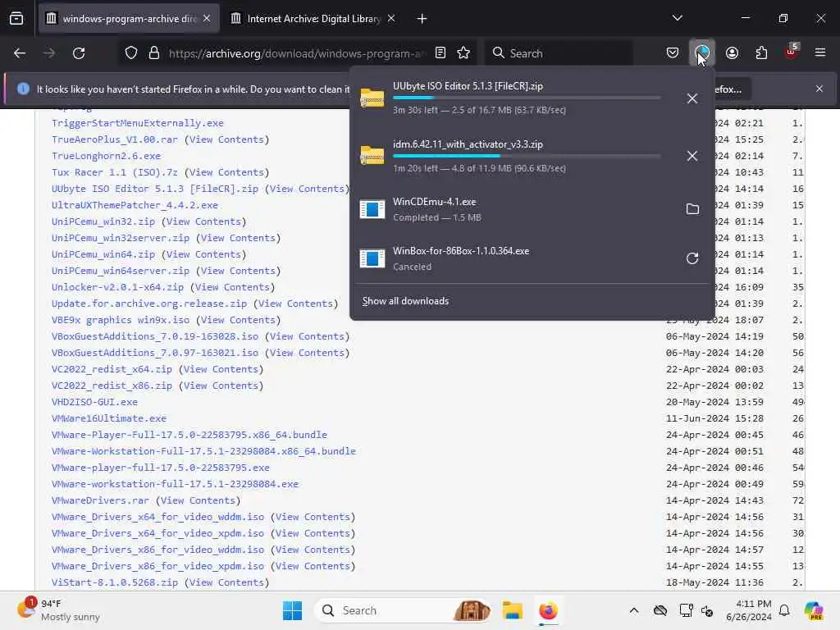Viewport: 840px width, 630px height.
Task: Go back to previous page
Action: point(20,53)
